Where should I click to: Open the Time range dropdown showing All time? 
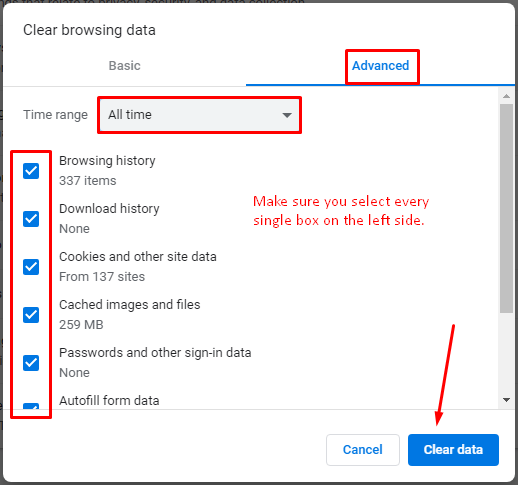click(199, 115)
